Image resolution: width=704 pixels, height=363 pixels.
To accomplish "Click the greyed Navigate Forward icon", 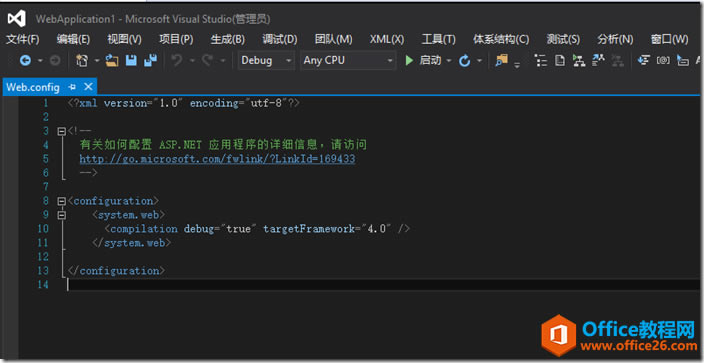I will coord(55,61).
